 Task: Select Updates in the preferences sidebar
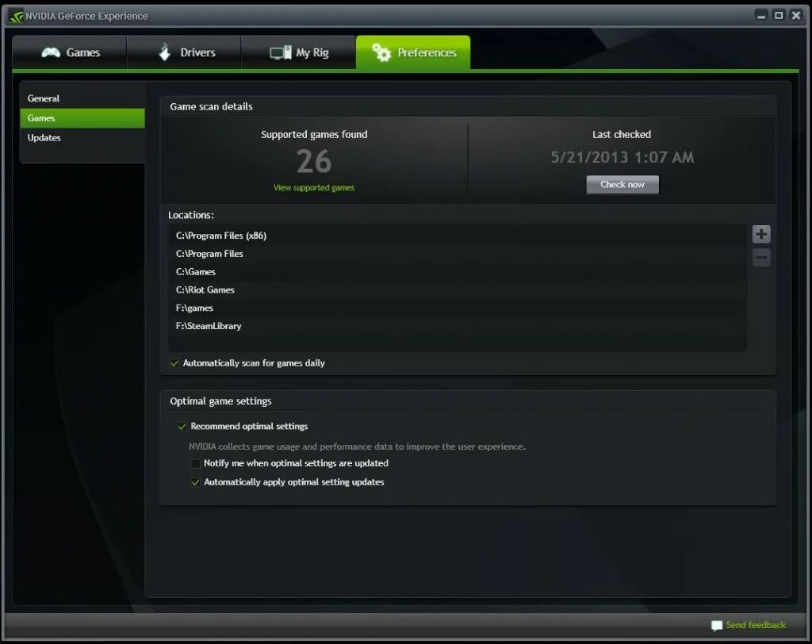[82, 138]
